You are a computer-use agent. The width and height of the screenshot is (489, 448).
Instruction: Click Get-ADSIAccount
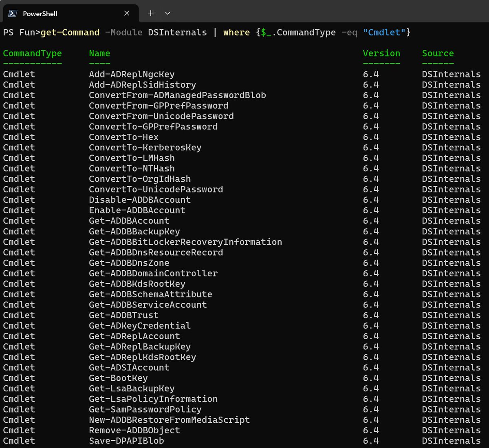(x=129, y=367)
